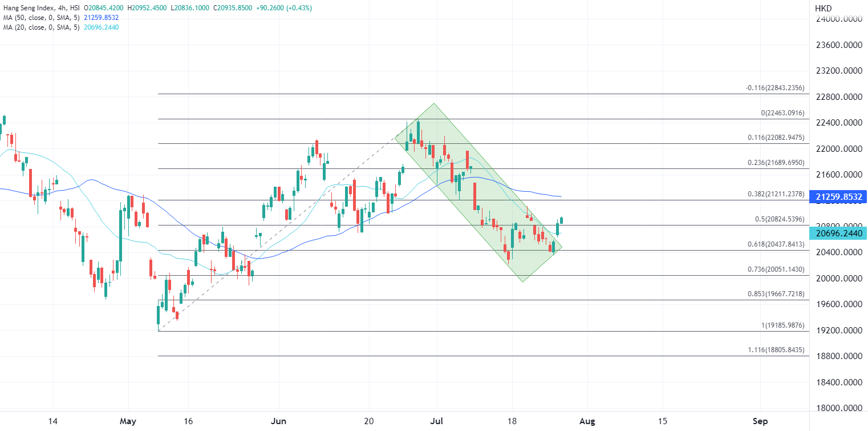Click the Aug label on time axis
868x431 pixels.
(587, 421)
